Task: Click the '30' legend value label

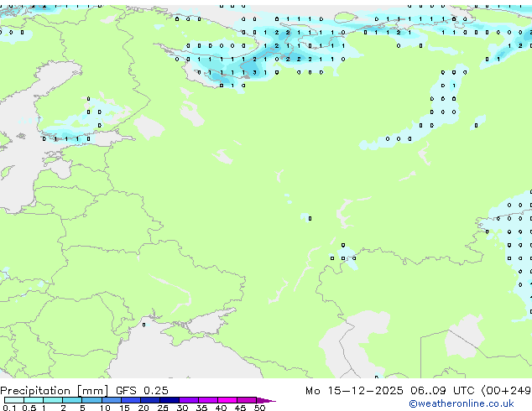Action: [182, 408]
